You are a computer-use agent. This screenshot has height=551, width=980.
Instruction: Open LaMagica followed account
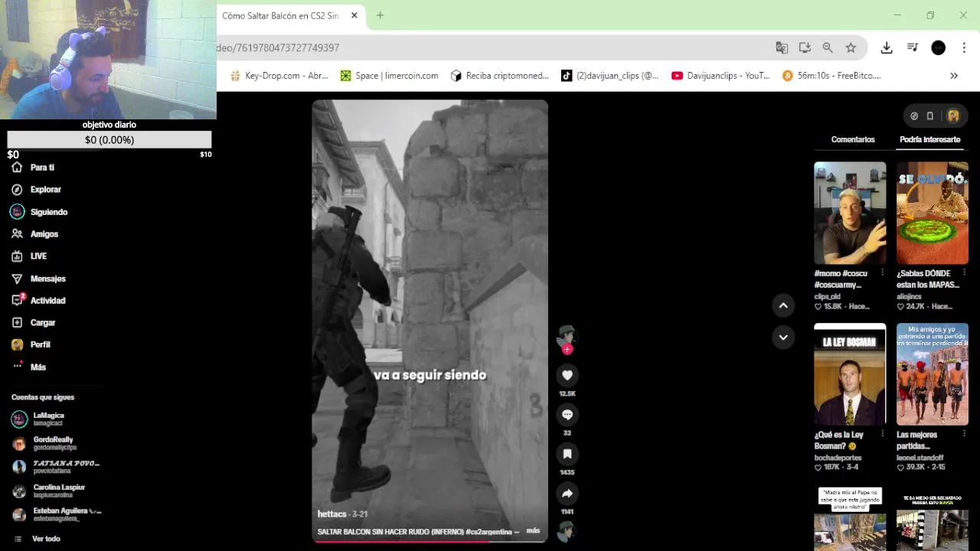tap(49, 419)
